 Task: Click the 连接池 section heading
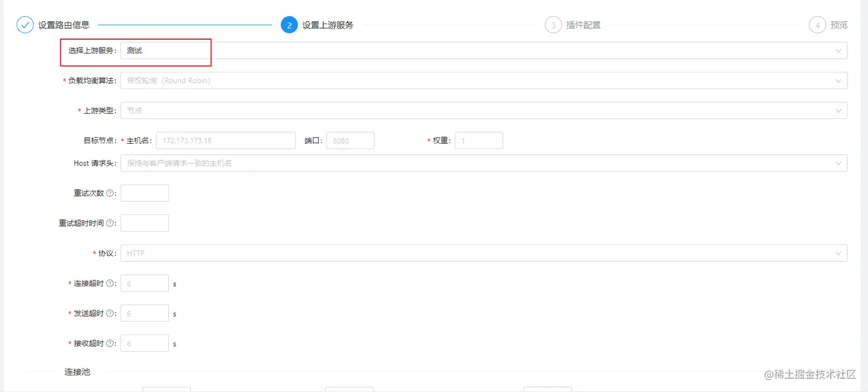point(77,372)
